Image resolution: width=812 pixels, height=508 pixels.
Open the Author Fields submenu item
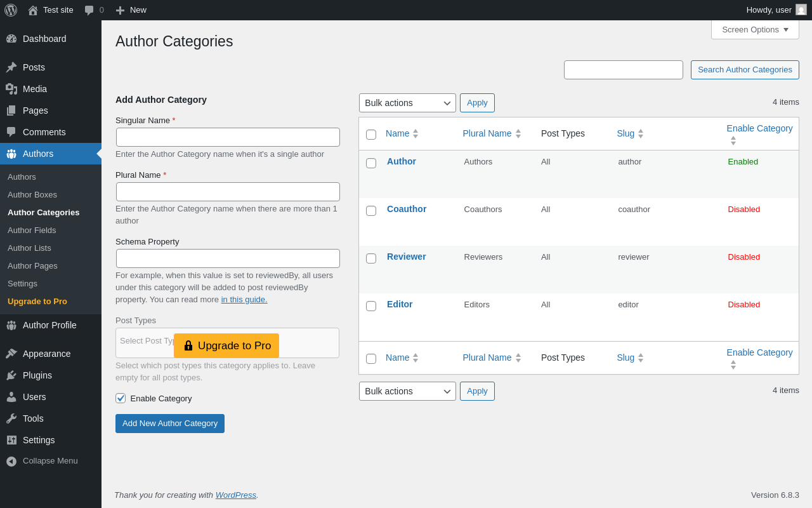32,230
